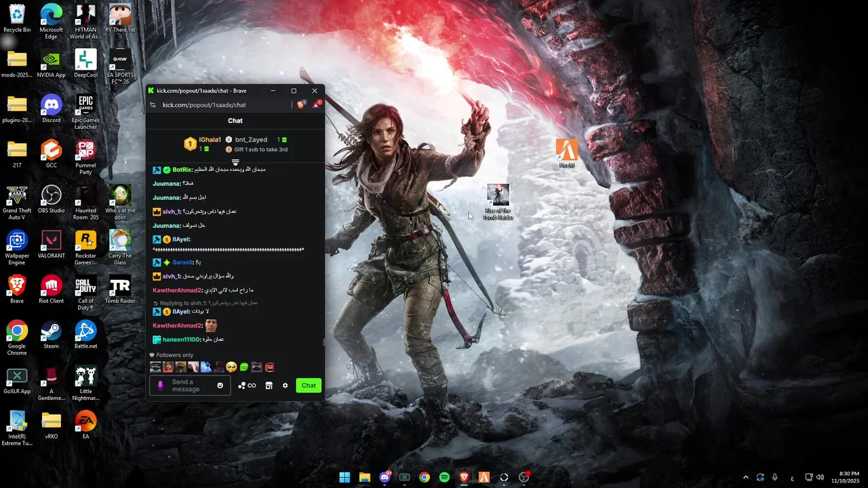This screenshot has width=868, height=488.
Task: Select the vRKO folder on desktop
Action: coord(52,425)
